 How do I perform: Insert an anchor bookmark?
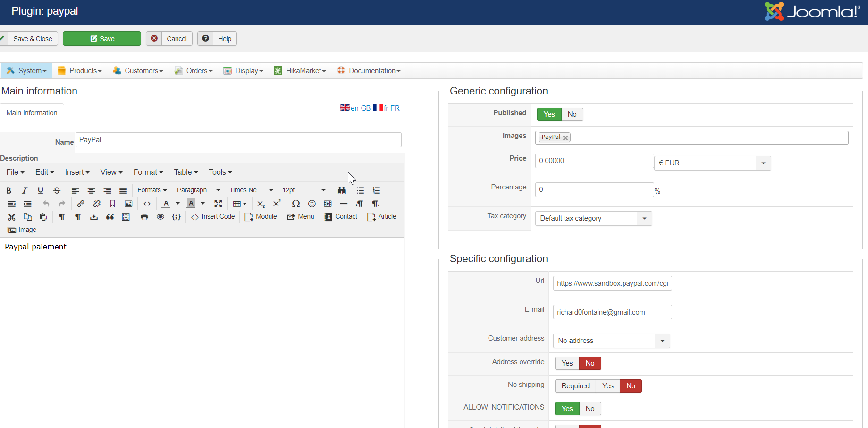point(112,204)
